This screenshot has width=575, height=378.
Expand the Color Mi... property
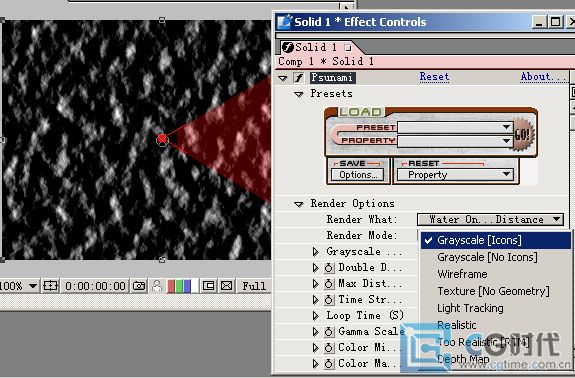pyautogui.click(x=315, y=348)
